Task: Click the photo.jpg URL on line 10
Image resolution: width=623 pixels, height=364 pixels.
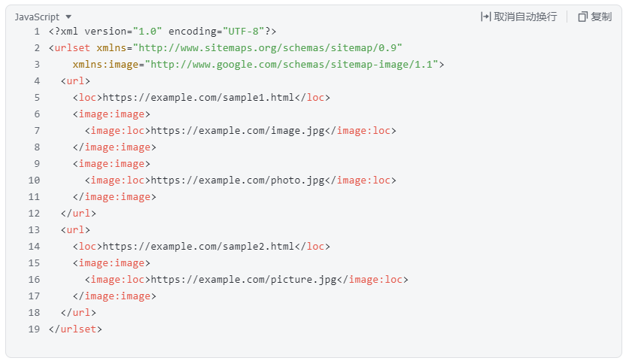Action: click(x=238, y=180)
